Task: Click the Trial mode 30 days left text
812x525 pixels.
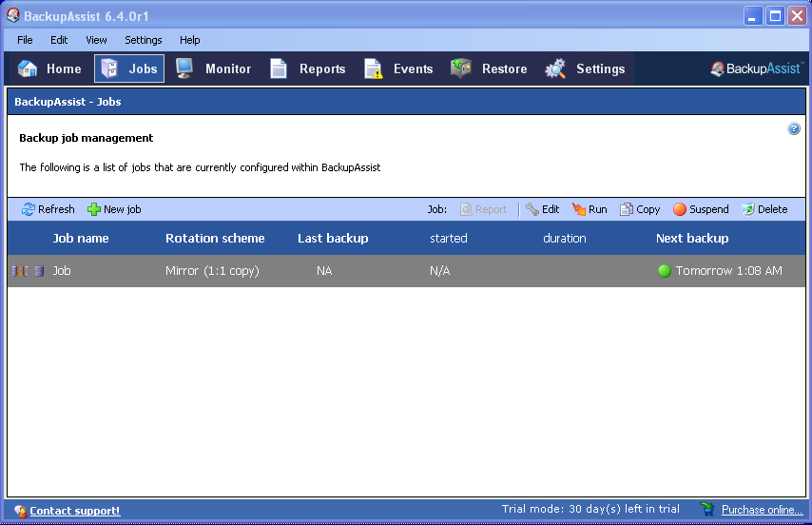Action: tap(590, 509)
